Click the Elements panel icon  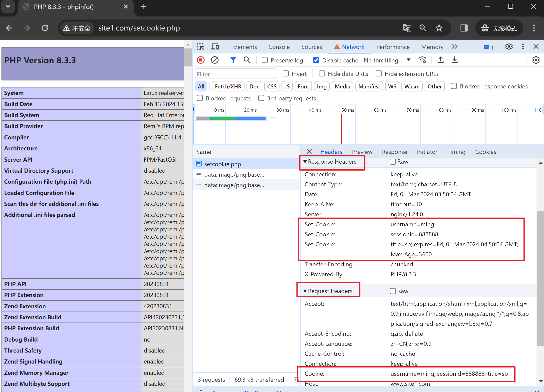pos(244,46)
